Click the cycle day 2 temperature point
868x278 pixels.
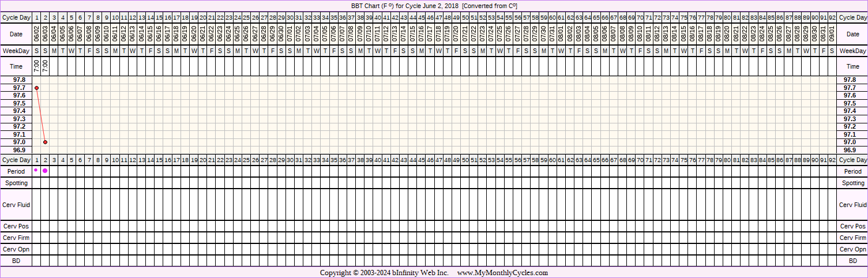pos(45,142)
